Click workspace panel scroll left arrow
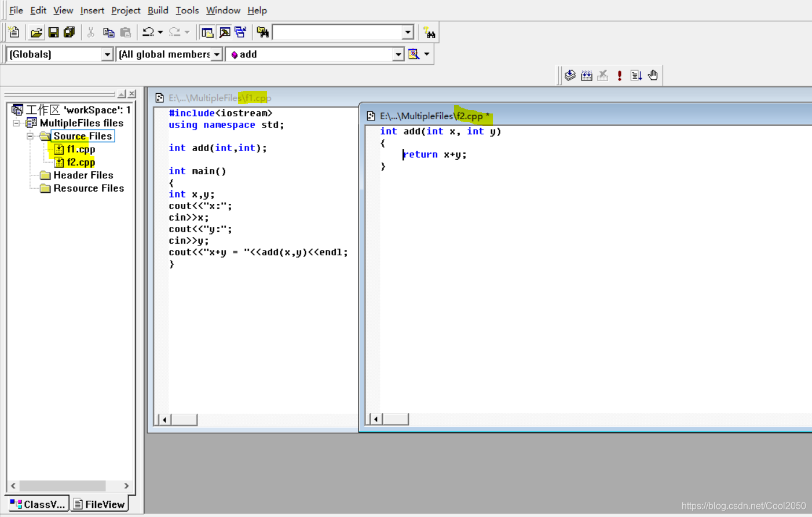The image size is (812, 517). pyautogui.click(x=13, y=486)
